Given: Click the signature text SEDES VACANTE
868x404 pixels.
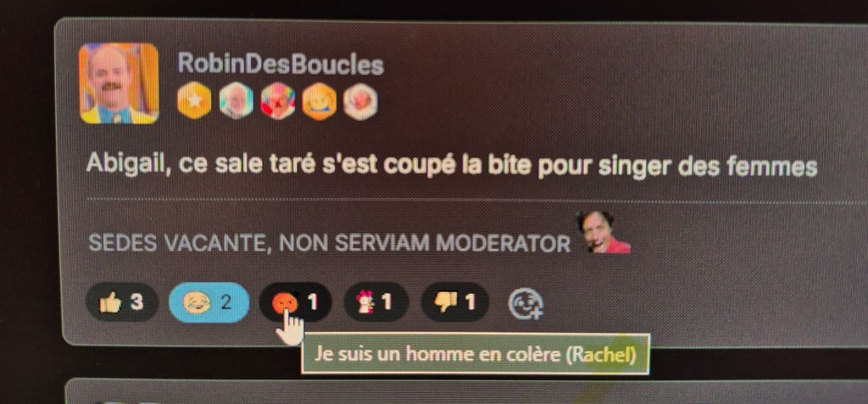Looking at the screenshot, I should coord(180,244).
